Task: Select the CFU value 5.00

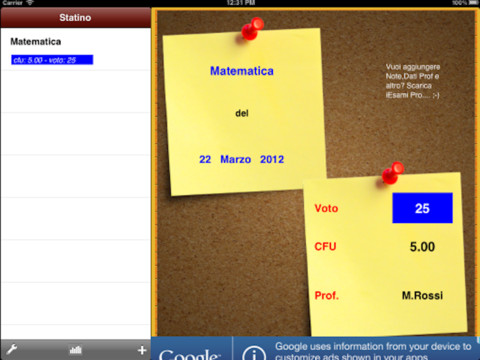Action: pyautogui.click(x=422, y=247)
